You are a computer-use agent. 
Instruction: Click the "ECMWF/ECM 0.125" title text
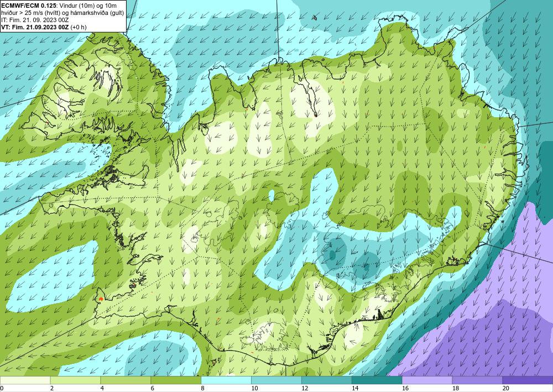(28, 6)
